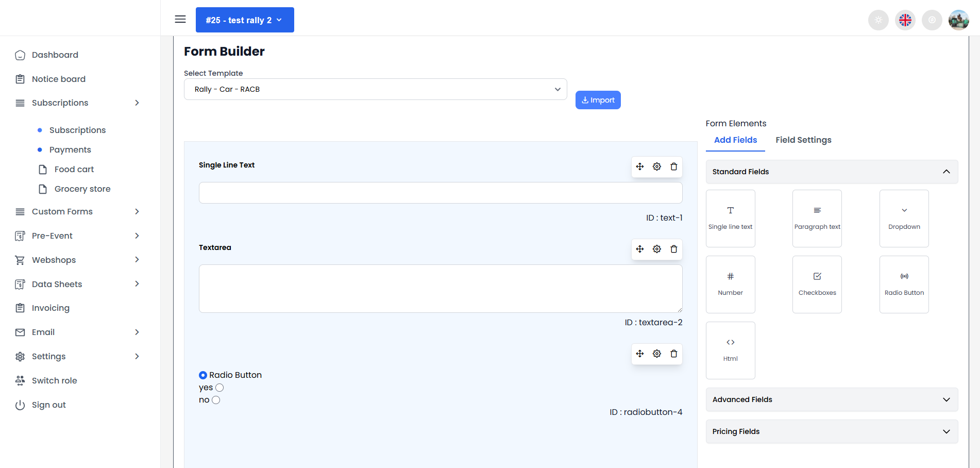
Task: Select the 'no' radio option
Action: click(x=216, y=400)
